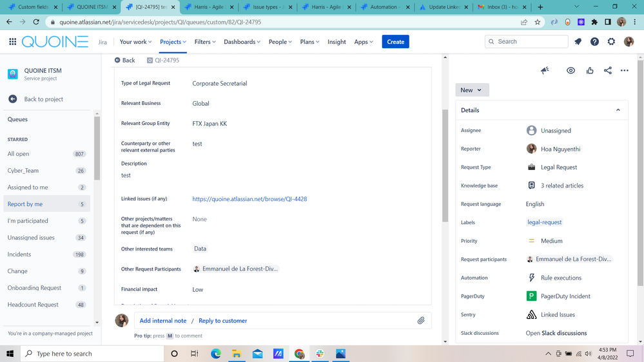
Task: Open the Your work dropdown
Action: 135,41
